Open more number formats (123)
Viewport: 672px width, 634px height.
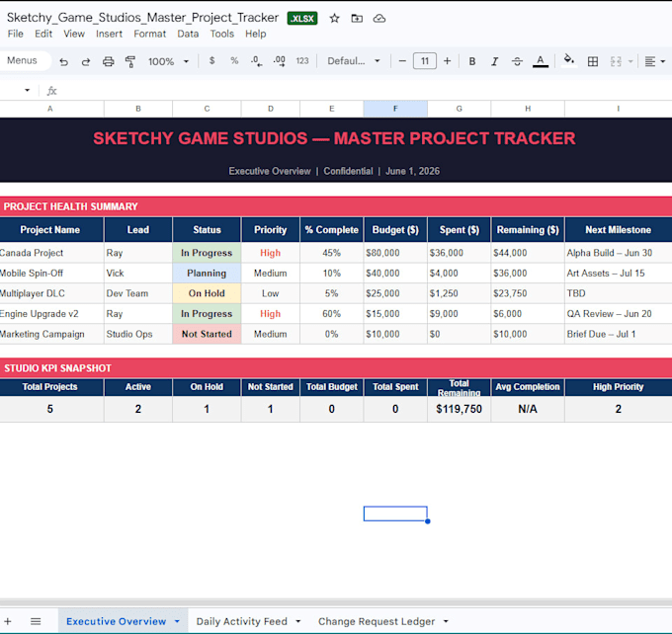302,61
